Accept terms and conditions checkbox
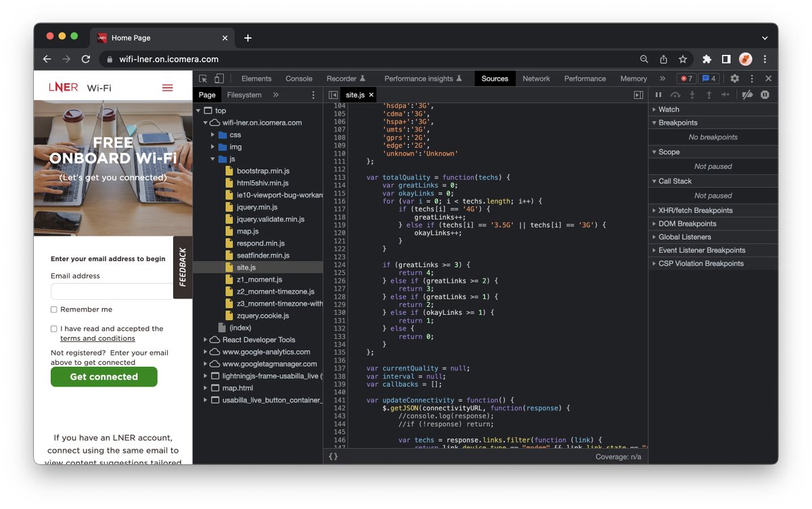 tap(53, 329)
